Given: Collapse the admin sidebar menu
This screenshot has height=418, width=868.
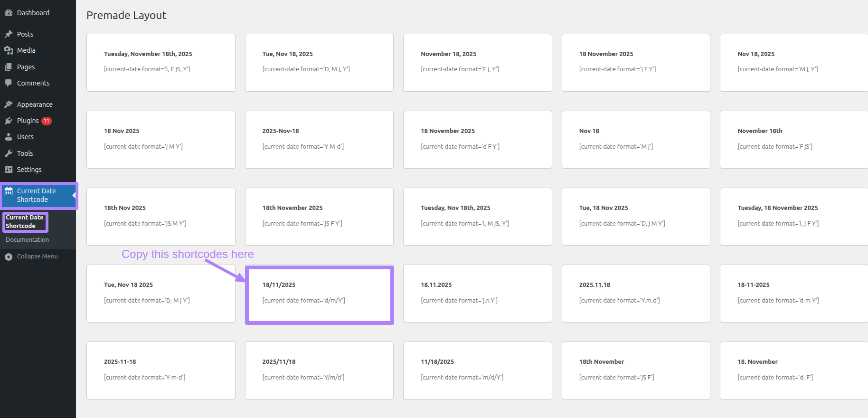Looking at the screenshot, I should pyautogui.click(x=32, y=256).
